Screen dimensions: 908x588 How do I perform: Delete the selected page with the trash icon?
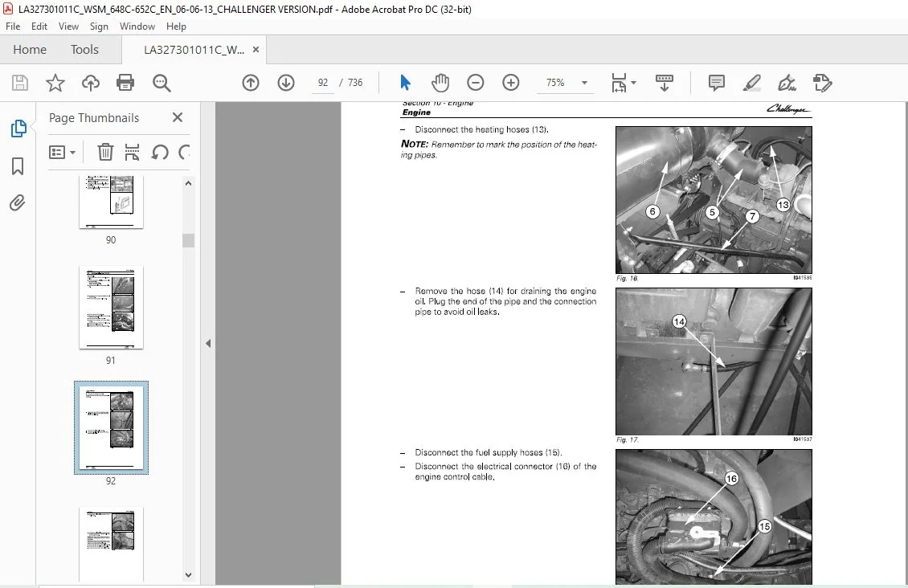105,152
